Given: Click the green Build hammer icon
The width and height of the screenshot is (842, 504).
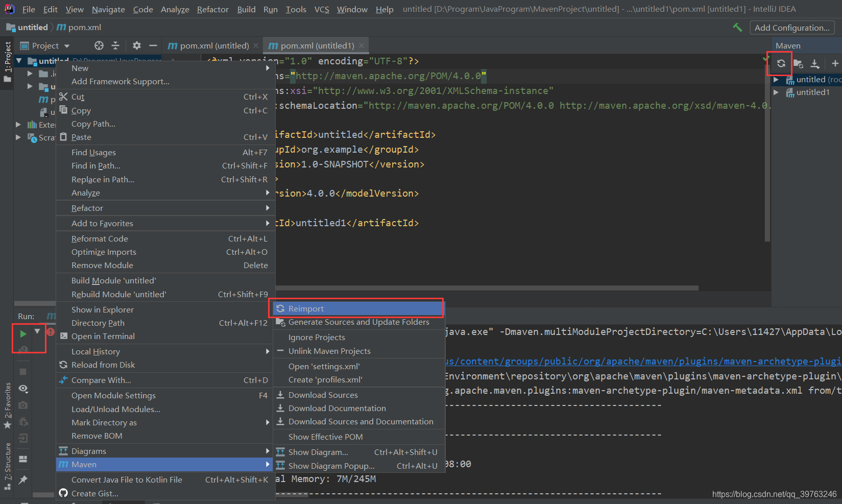Looking at the screenshot, I should tap(737, 28).
